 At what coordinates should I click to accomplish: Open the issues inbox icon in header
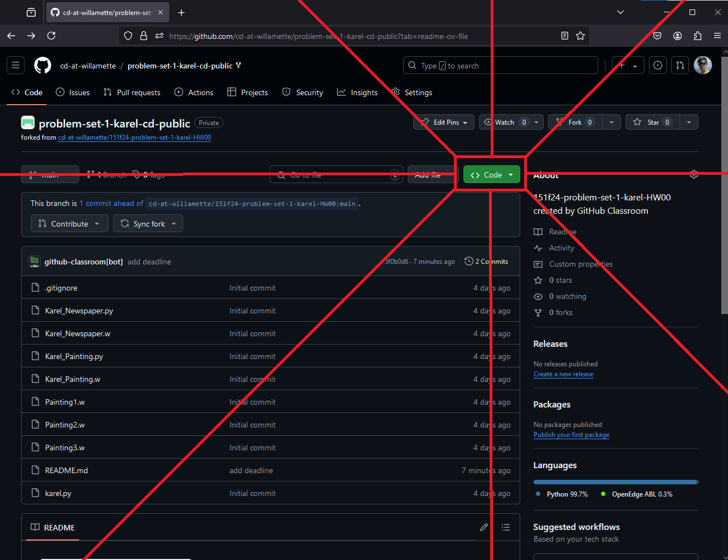coord(658,66)
